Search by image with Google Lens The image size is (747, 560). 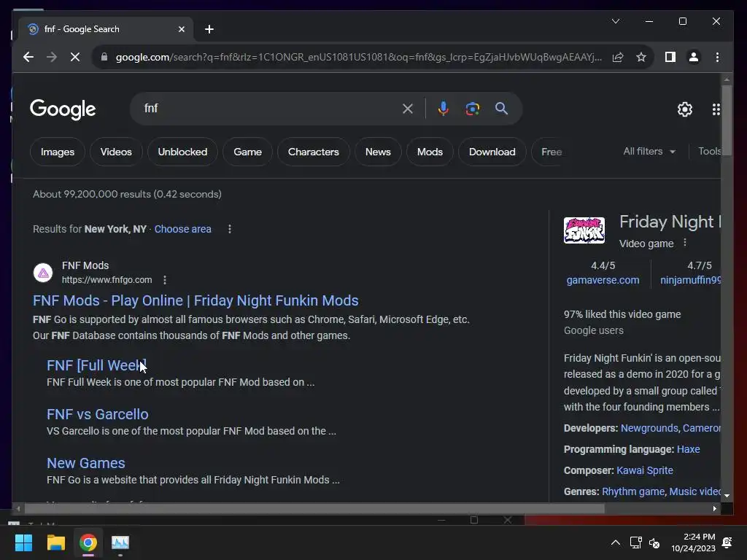point(472,109)
